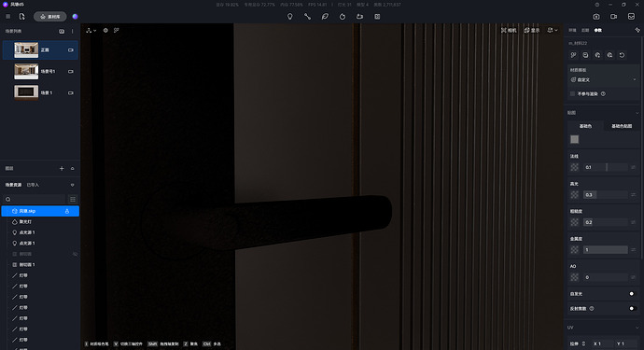Collapse the UV section

(x=637, y=328)
